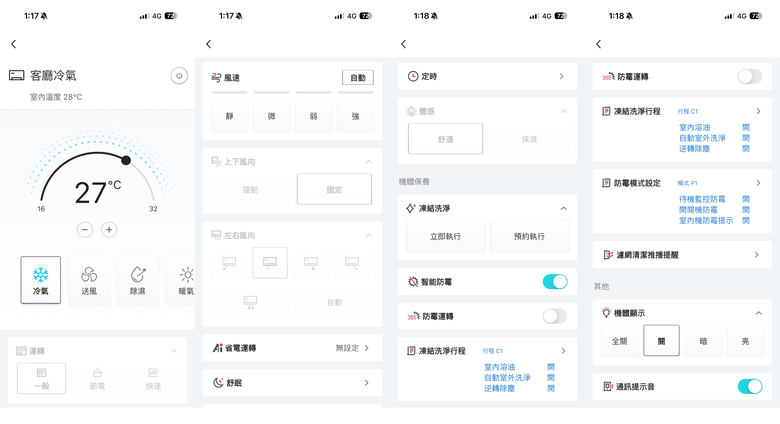The height and width of the screenshot is (424, 780).
Task: Set fan speed to 微
Action: pyautogui.click(x=271, y=116)
